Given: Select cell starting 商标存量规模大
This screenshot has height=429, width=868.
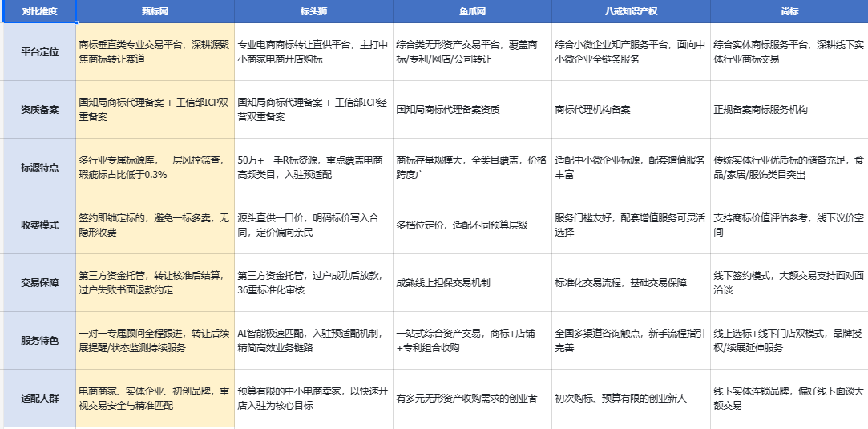Looking at the screenshot, I should click(x=472, y=167).
